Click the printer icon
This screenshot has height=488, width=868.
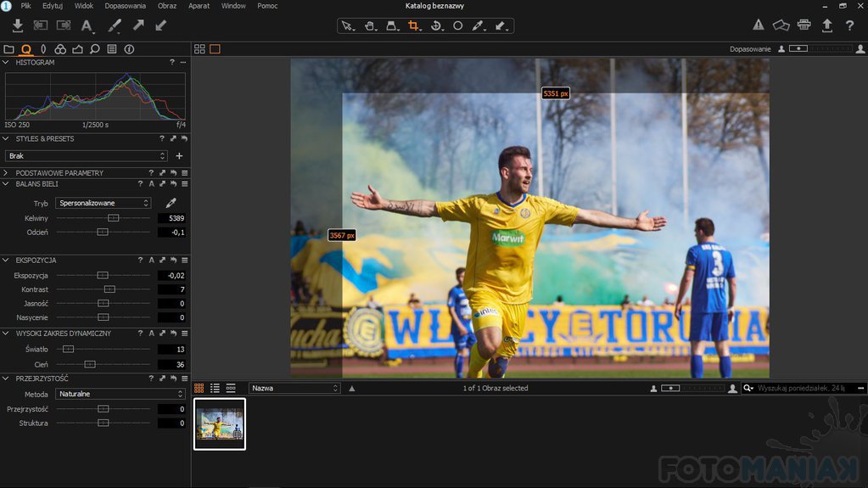[804, 25]
